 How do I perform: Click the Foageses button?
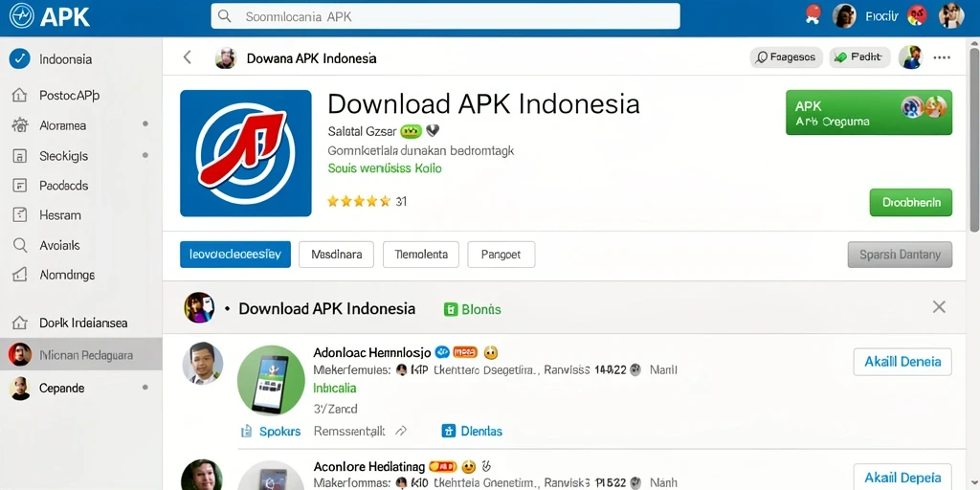787,57
